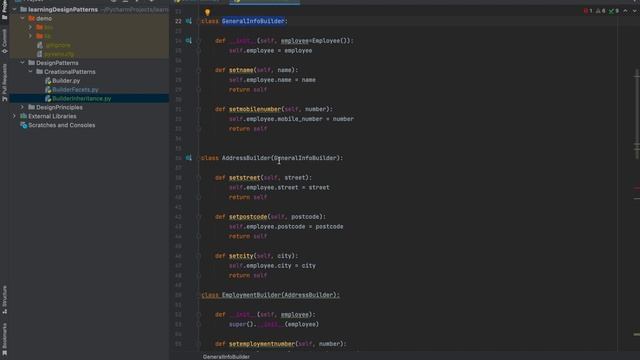Click the setcity method name
The height and width of the screenshot is (360, 640).
click(x=241, y=256)
